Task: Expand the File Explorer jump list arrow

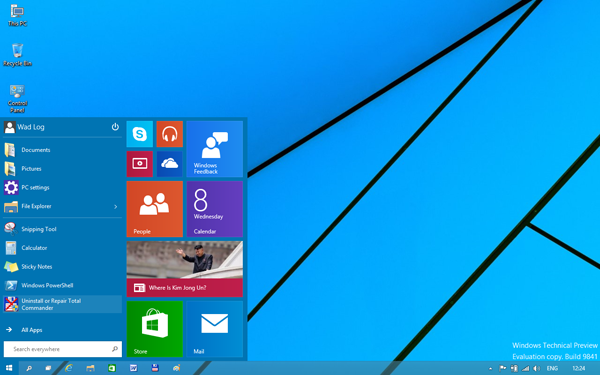Action: pyautogui.click(x=116, y=207)
